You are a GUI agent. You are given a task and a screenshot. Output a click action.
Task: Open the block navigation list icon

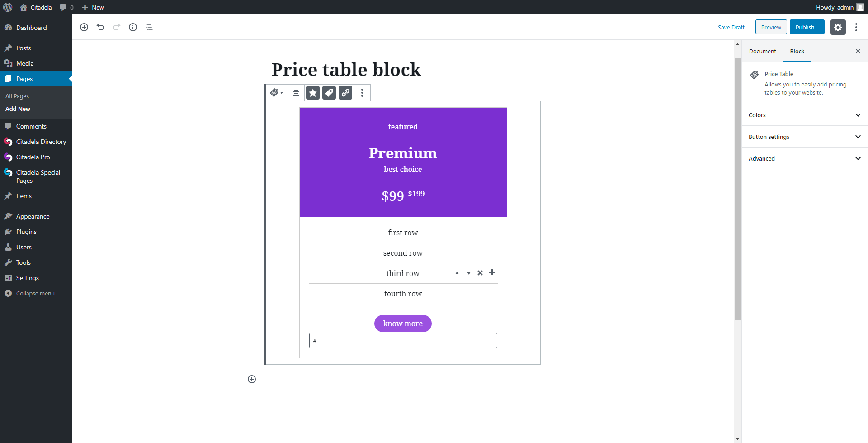pos(149,27)
